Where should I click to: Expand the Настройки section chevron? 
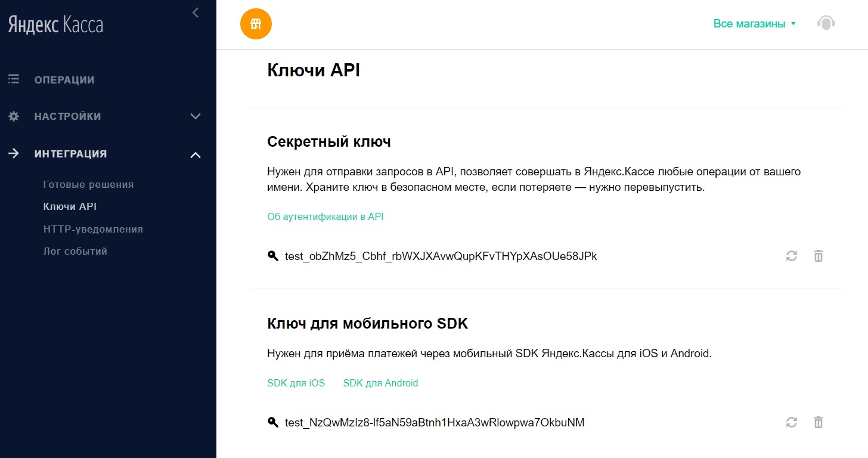(x=196, y=116)
